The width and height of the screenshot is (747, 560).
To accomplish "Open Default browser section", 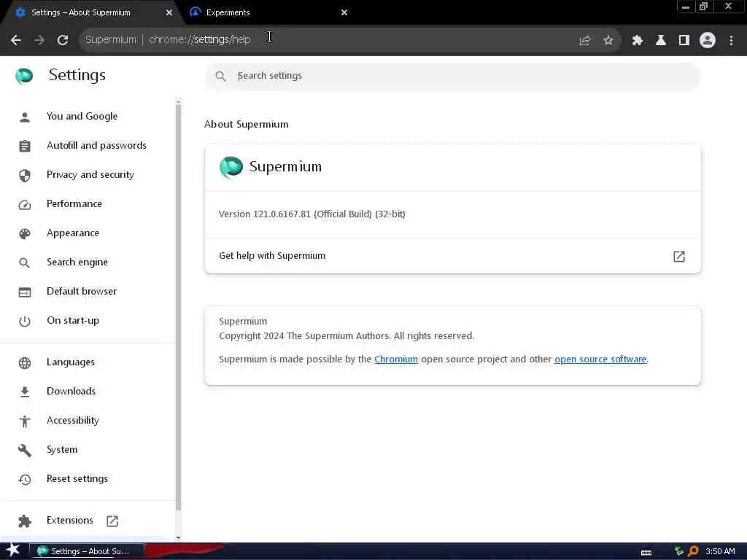I will [82, 292].
